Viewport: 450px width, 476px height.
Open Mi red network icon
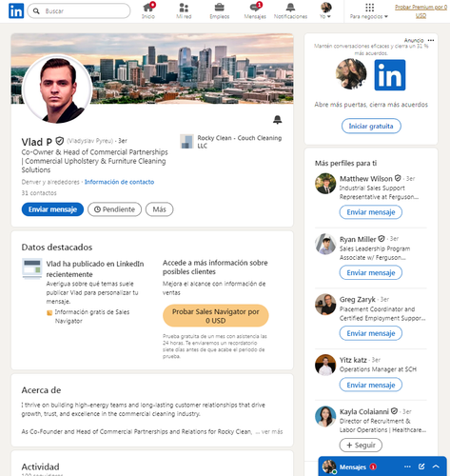click(184, 10)
